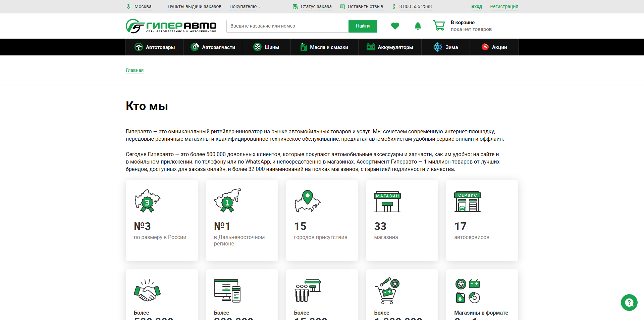Open the Регистрация link
The height and width of the screenshot is (320, 644).
[x=504, y=7]
